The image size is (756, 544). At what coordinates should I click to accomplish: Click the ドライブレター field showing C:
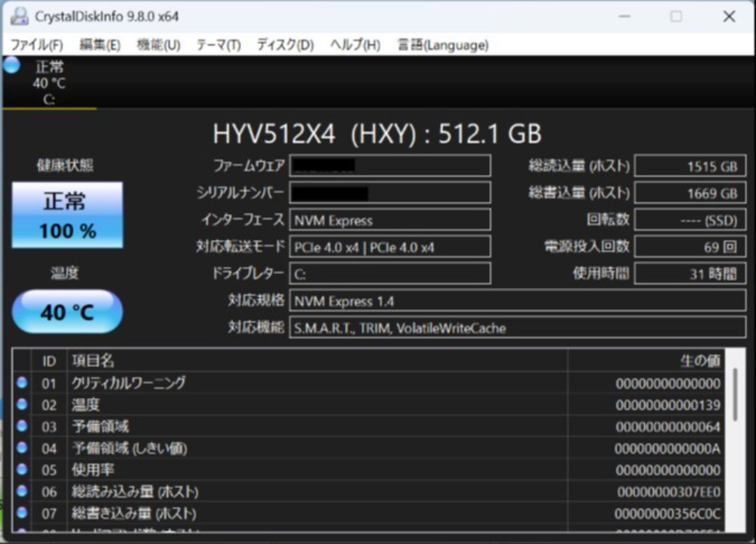[x=390, y=274]
